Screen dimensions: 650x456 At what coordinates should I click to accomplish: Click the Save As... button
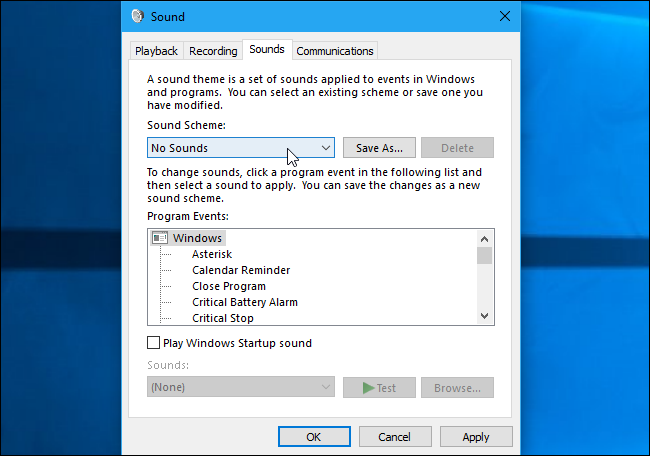click(379, 148)
